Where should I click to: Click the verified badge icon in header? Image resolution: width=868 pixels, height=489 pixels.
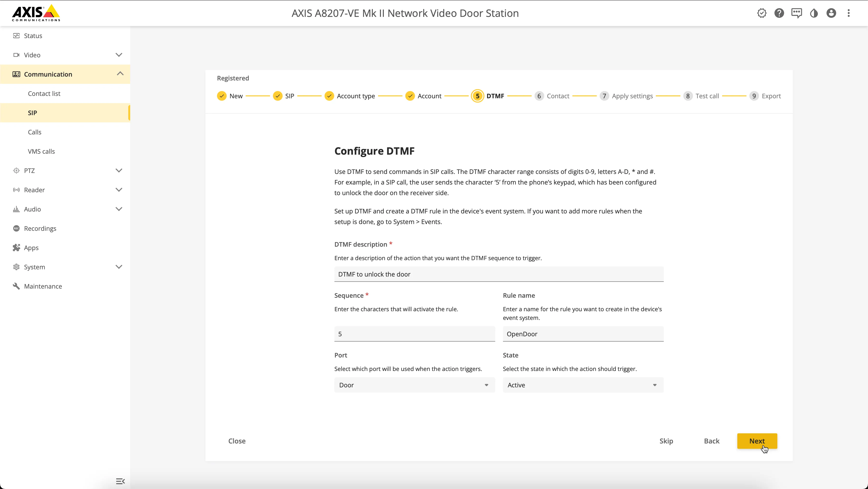[x=762, y=13]
